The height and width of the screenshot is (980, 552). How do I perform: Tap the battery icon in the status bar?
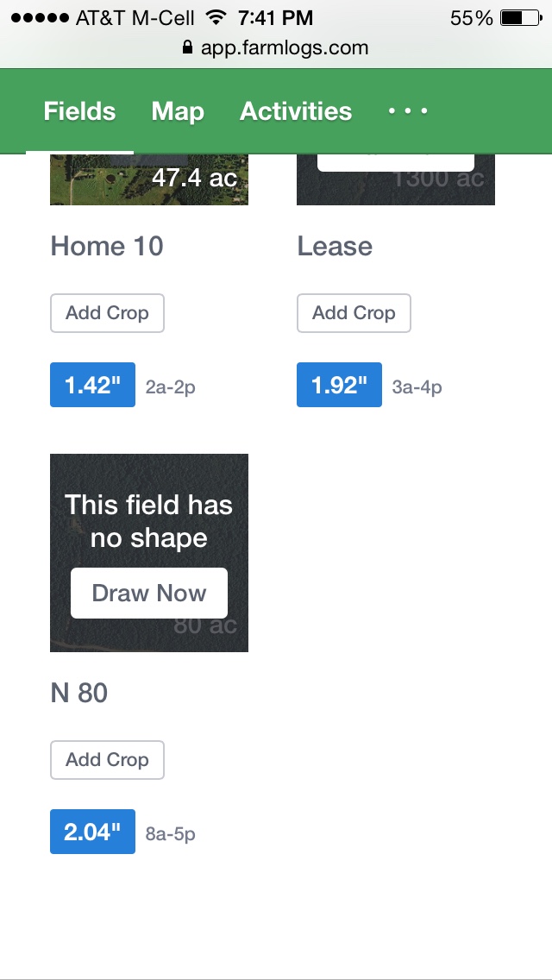click(521, 18)
